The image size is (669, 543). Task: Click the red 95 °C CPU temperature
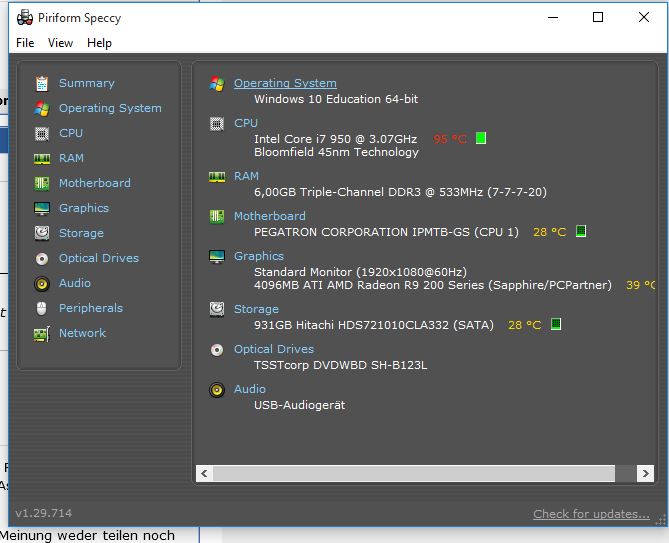pos(450,139)
